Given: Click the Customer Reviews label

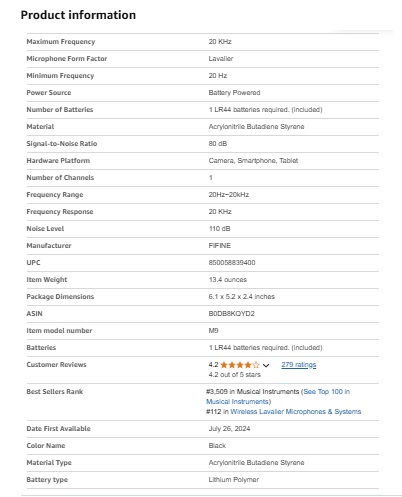Looking at the screenshot, I should click(56, 365).
